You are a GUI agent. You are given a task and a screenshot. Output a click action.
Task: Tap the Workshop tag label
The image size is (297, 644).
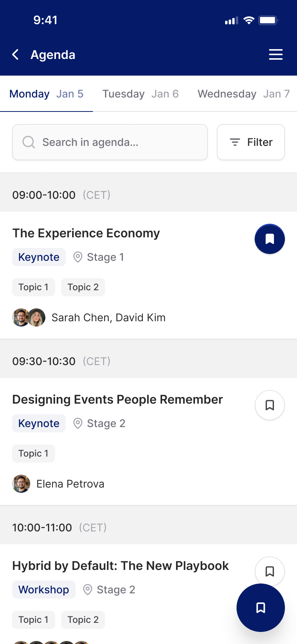click(44, 590)
